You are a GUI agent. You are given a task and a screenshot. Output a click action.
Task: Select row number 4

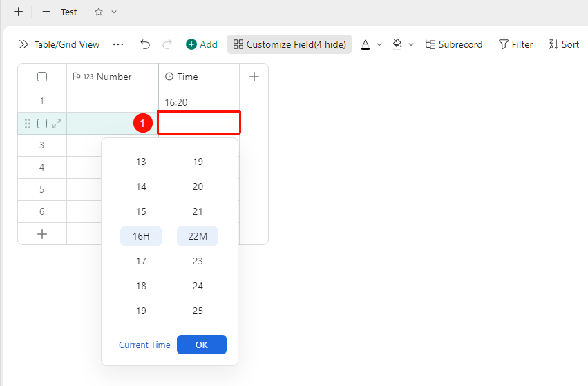(x=41, y=167)
